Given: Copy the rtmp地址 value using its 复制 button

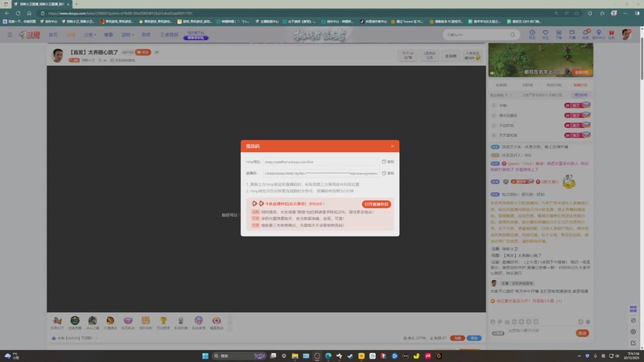Looking at the screenshot, I should click(x=388, y=162).
